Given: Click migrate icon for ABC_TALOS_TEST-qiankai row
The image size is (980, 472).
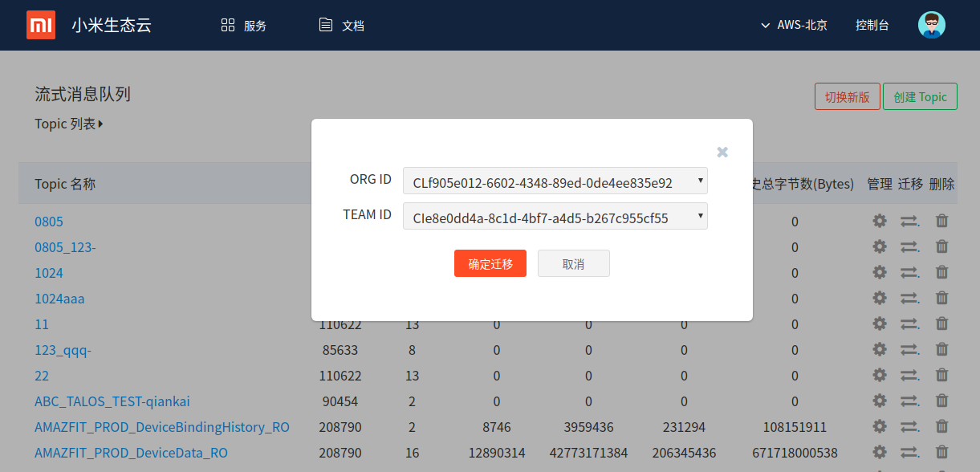Looking at the screenshot, I should (x=909, y=401).
